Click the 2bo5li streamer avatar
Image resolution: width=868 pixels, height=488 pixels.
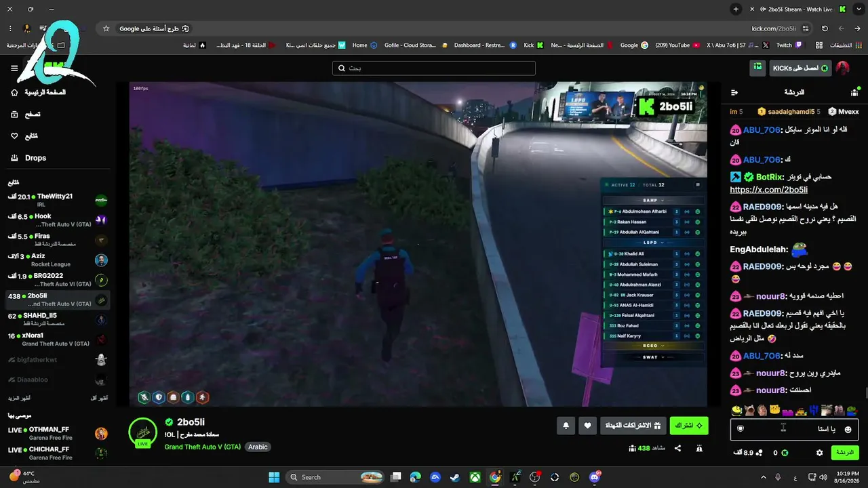[143, 432]
